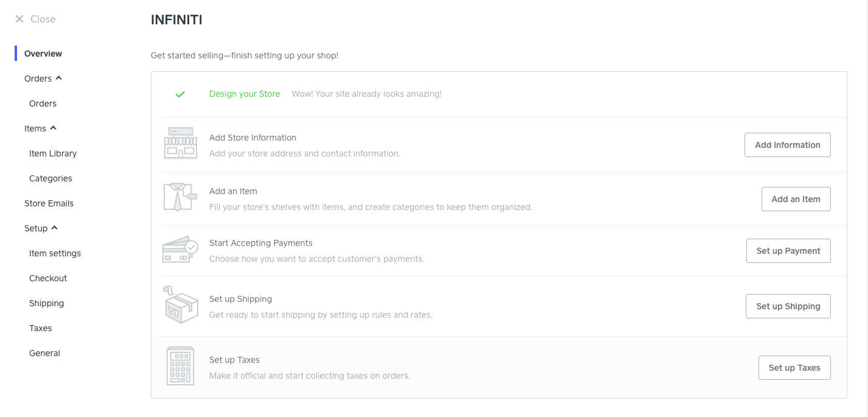Viewport: 868px width, 417px height.
Task: Open the Item Library section
Action: tap(53, 153)
